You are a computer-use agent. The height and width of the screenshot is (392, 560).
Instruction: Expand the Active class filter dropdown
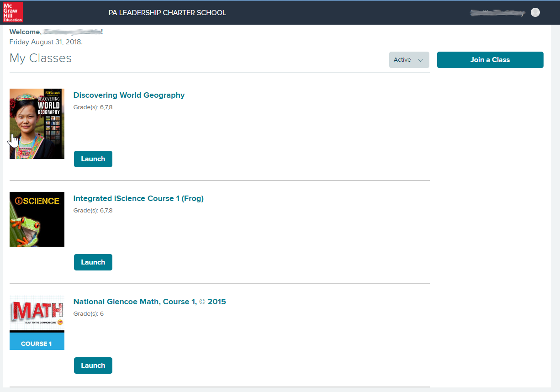click(x=409, y=60)
